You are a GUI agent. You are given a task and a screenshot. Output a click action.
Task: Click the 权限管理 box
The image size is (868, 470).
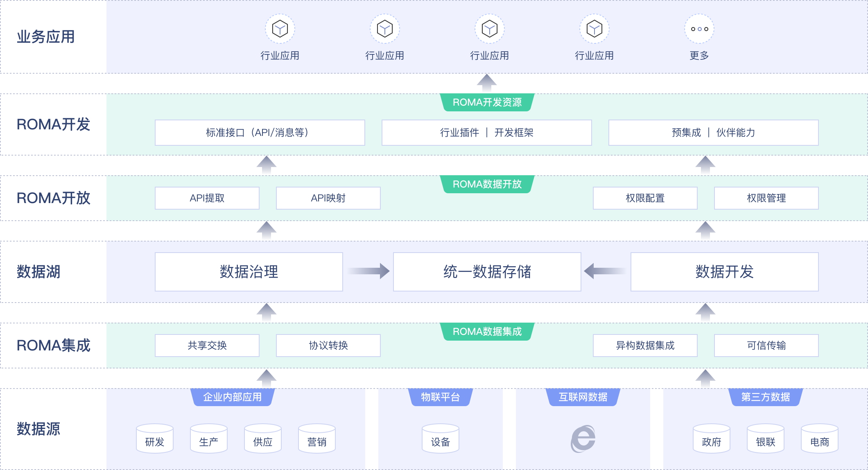(766, 198)
